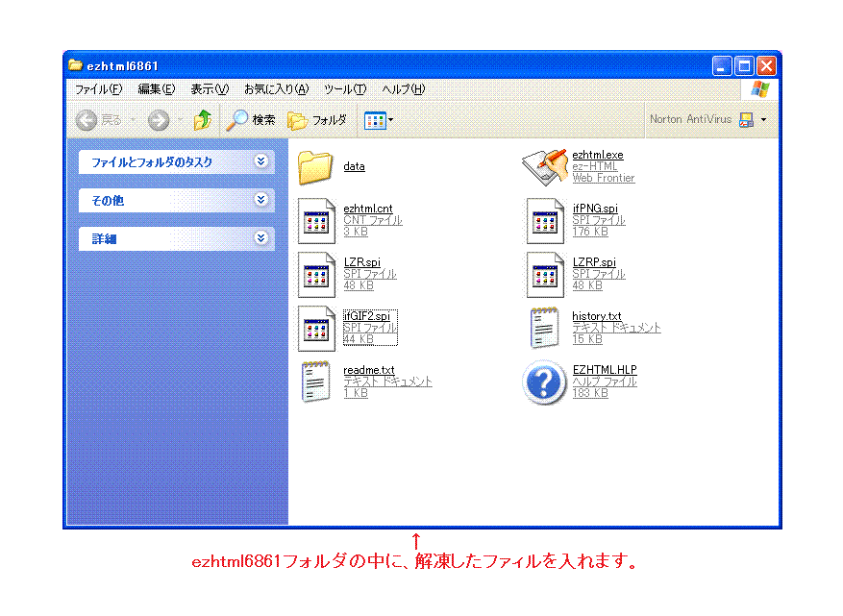Click the LZRP.spi file name

pos(594,262)
